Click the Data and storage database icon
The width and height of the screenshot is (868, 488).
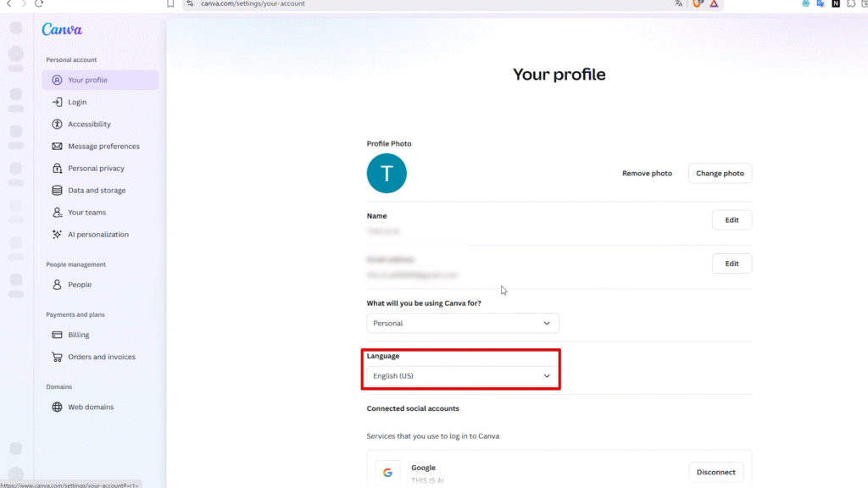click(57, 191)
